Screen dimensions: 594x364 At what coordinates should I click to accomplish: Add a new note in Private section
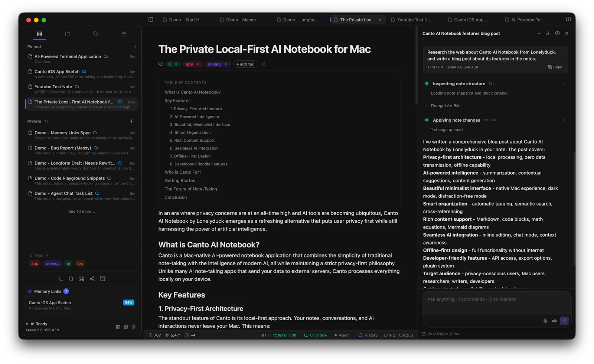131,121
